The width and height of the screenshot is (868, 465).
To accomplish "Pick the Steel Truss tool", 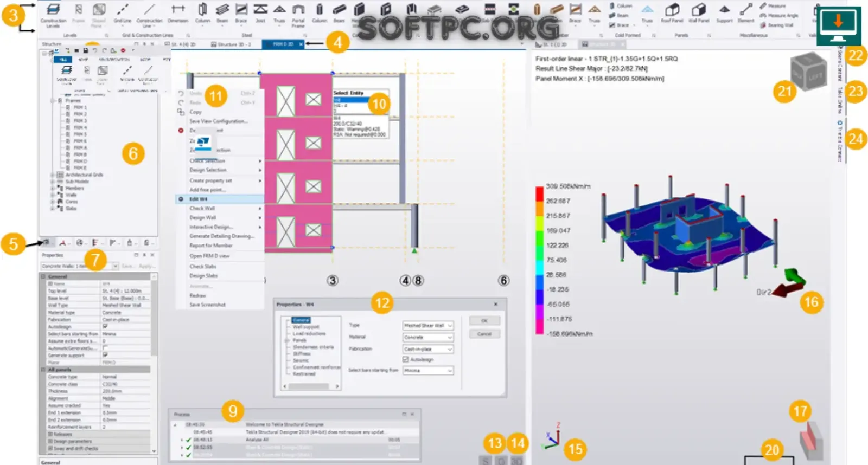I will [279, 14].
